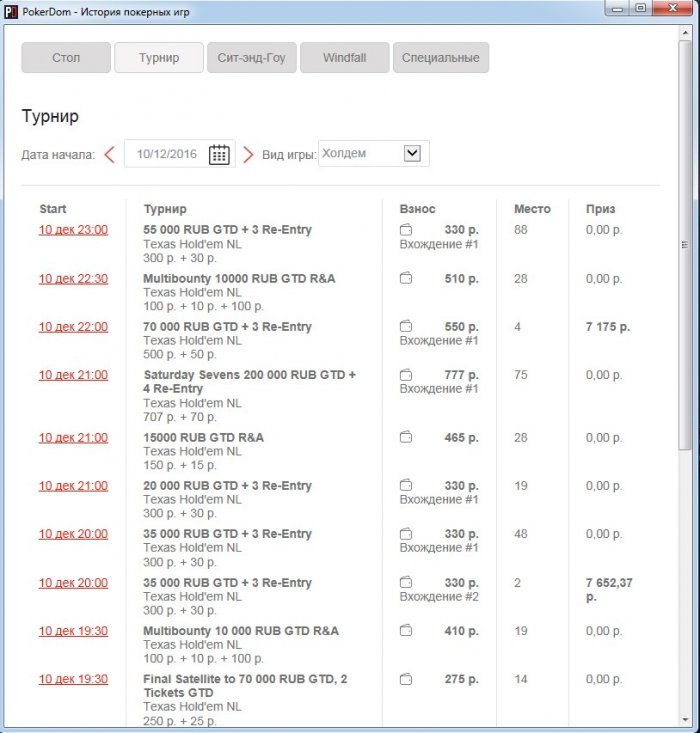
Task: Open 10 дек 21:00 Saturday Sevens link
Action: click(x=73, y=375)
